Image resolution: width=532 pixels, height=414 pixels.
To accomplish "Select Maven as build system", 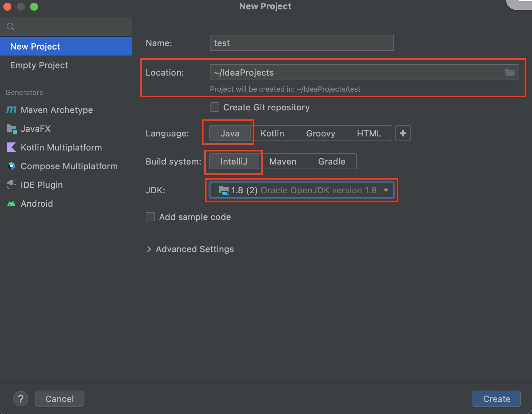I will pos(283,162).
